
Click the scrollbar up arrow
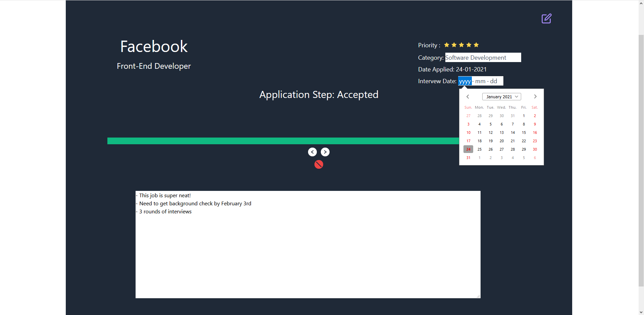pos(641,3)
